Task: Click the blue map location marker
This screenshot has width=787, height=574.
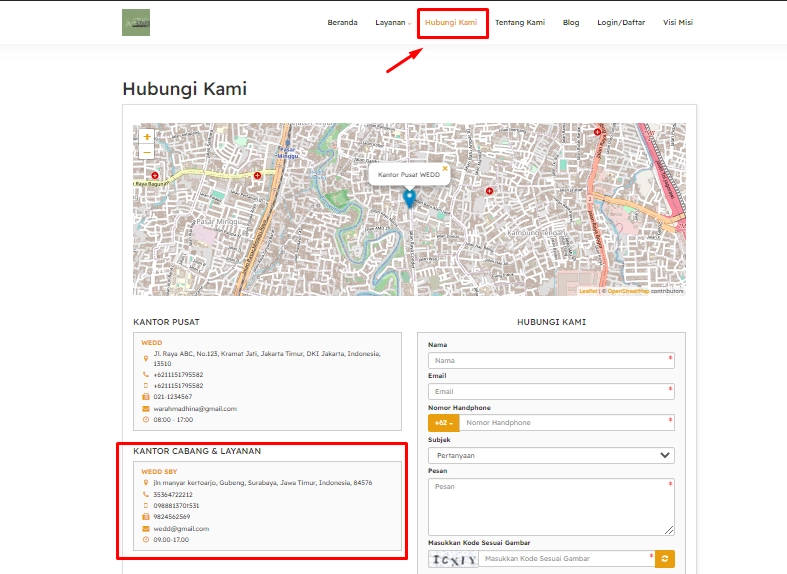Action: 409,197
